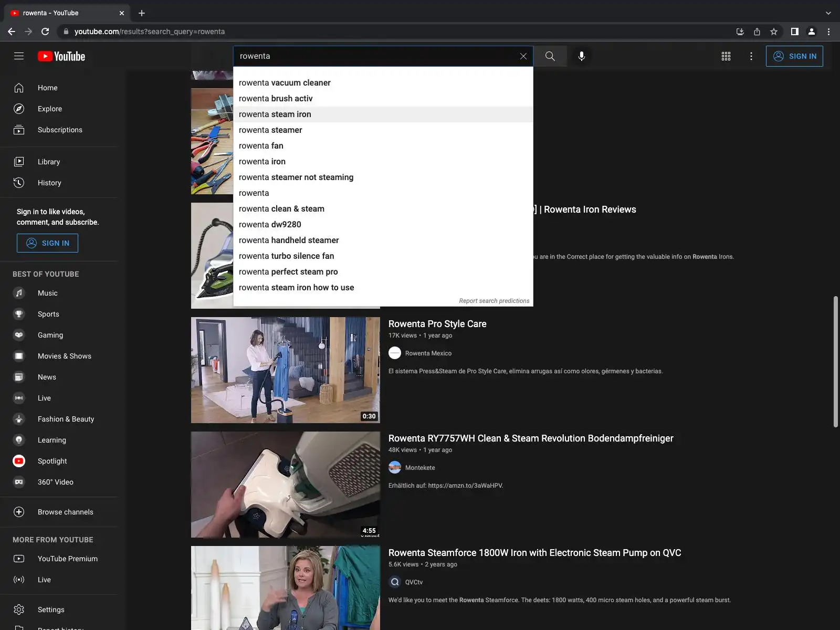Reload the page in Chrome
The height and width of the screenshot is (630, 840).
(x=45, y=31)
